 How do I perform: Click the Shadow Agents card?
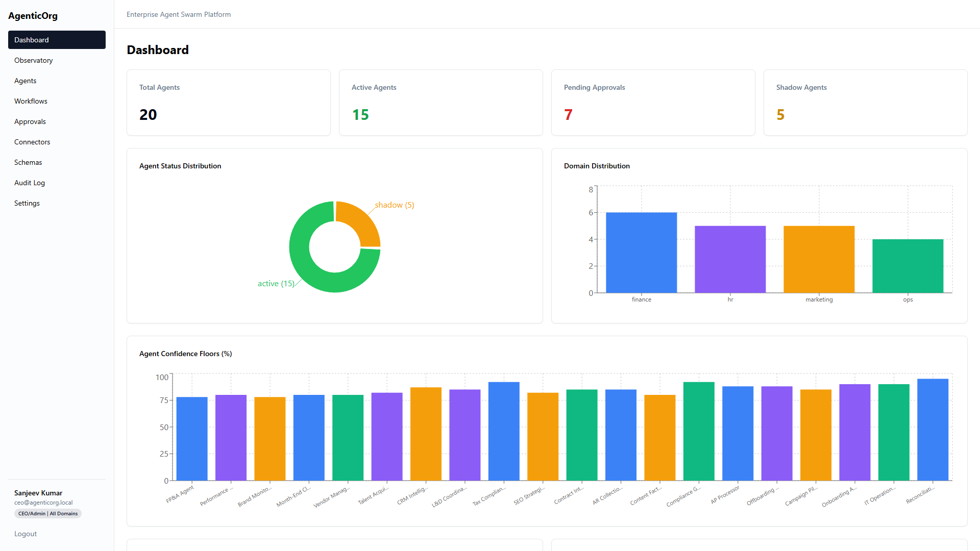tap(865, 103)
